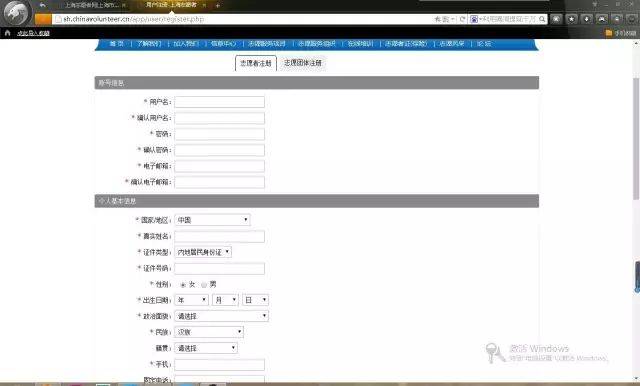Open 志愿风采 in the navigation bar
640x386 pixels.
[x=452, y=44]
